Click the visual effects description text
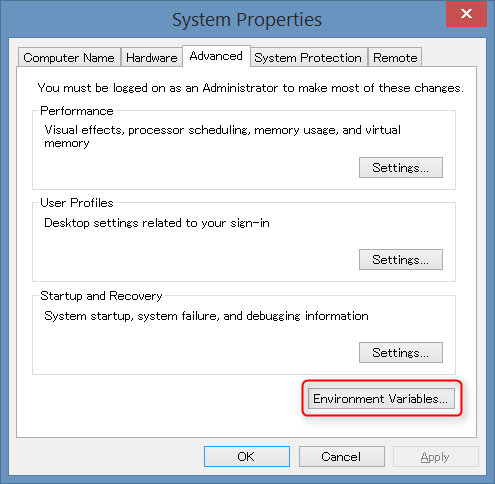This screenshot has height=484, width=495. point(222,136)
